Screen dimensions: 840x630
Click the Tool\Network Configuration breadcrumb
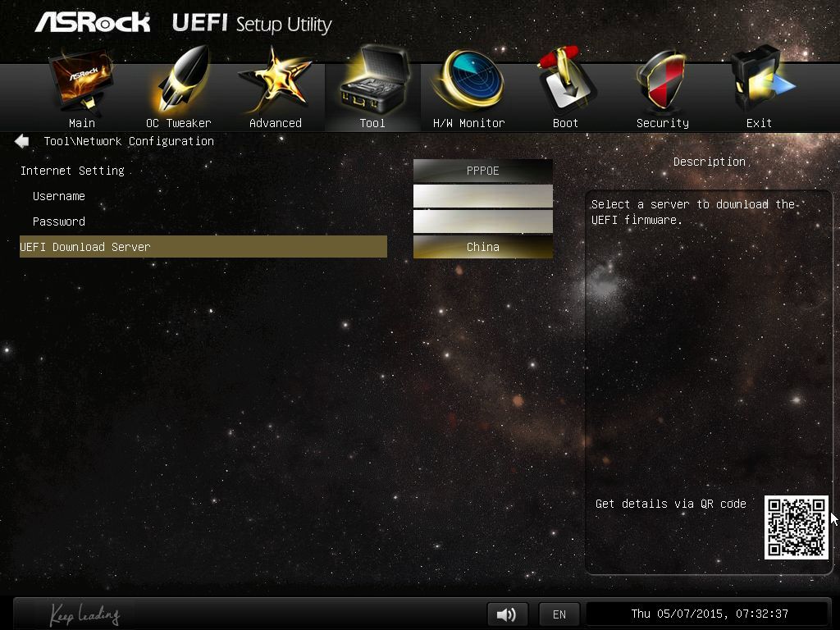129,141
